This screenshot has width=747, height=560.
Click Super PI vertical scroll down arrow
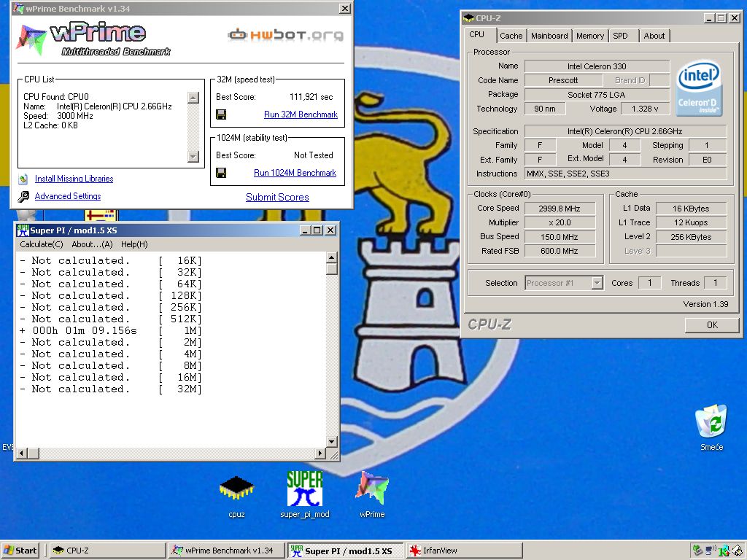[x=332, y=441]
